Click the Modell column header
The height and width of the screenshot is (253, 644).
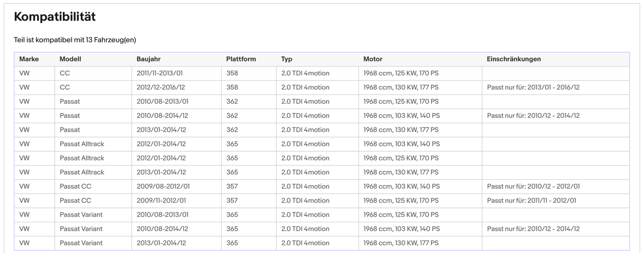point(70,59)
